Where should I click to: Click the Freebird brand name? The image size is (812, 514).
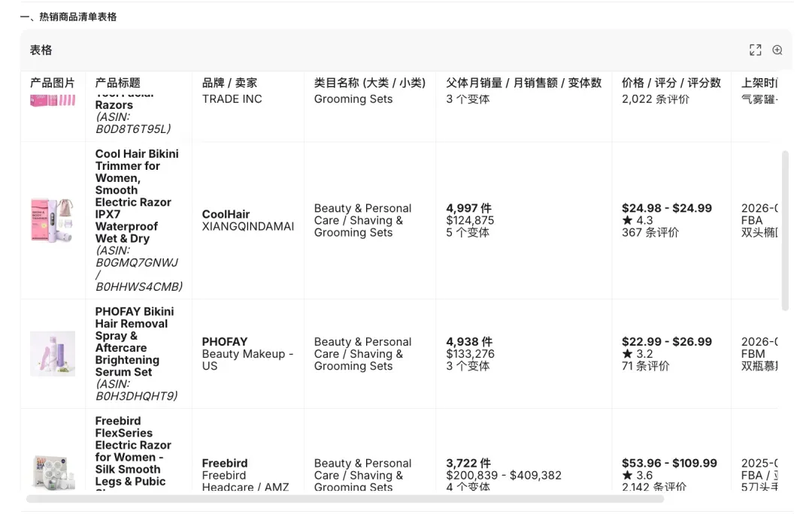[x=225, y=463]
